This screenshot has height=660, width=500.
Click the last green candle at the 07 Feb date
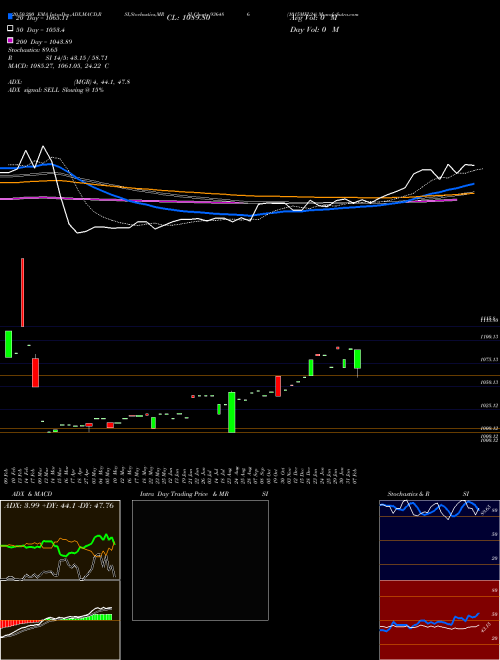[357, 359]
